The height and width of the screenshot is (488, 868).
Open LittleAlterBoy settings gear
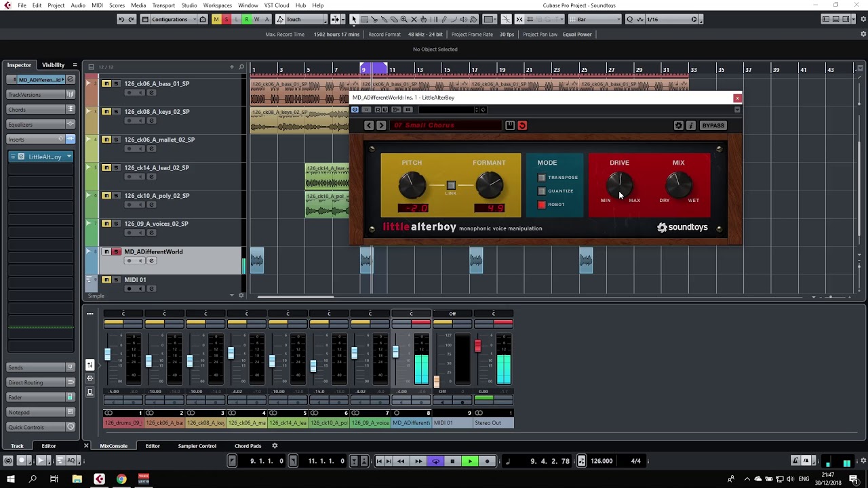tap(678, 125)
